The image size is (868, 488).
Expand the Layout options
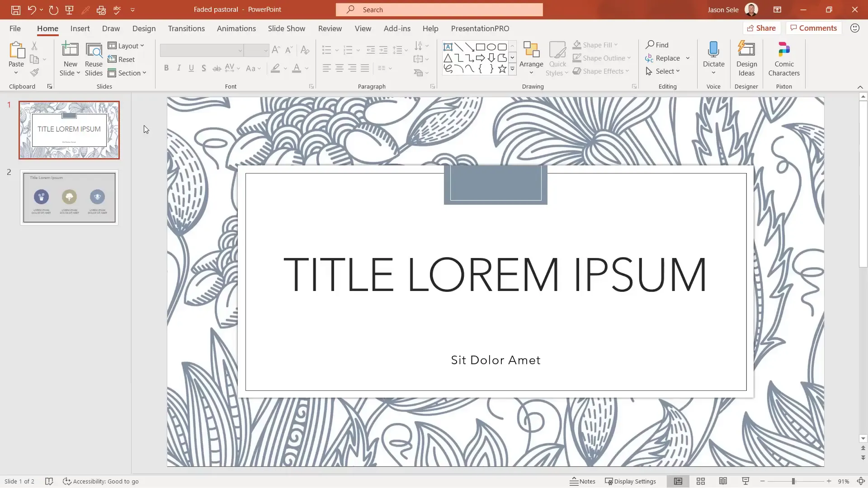pyautogui.click(x=127, y=46)
